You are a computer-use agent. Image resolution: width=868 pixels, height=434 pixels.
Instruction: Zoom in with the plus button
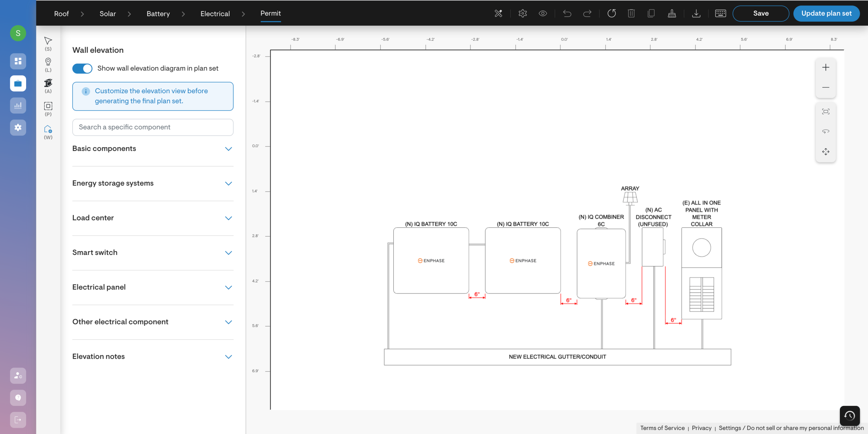coord(826,67)
